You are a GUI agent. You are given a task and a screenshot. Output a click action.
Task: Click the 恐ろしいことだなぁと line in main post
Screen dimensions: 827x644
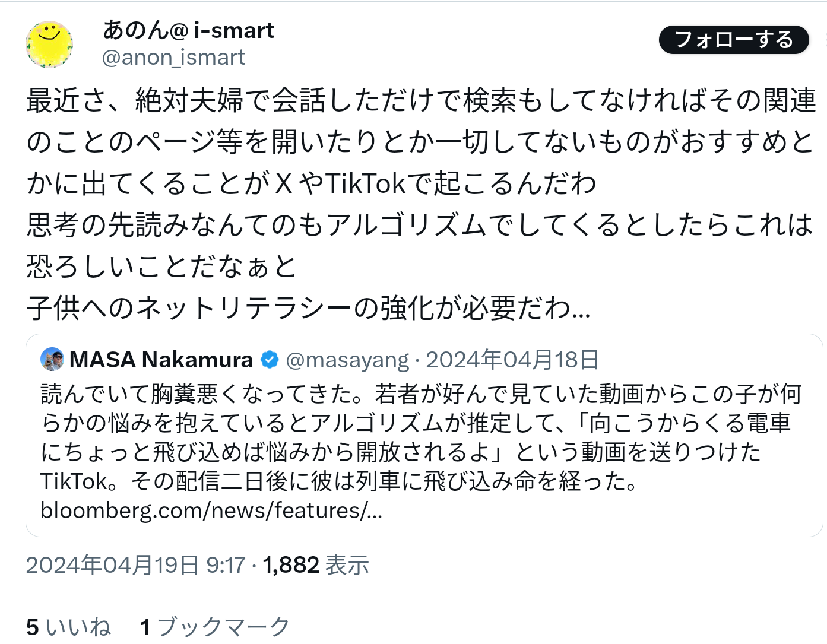161,267
